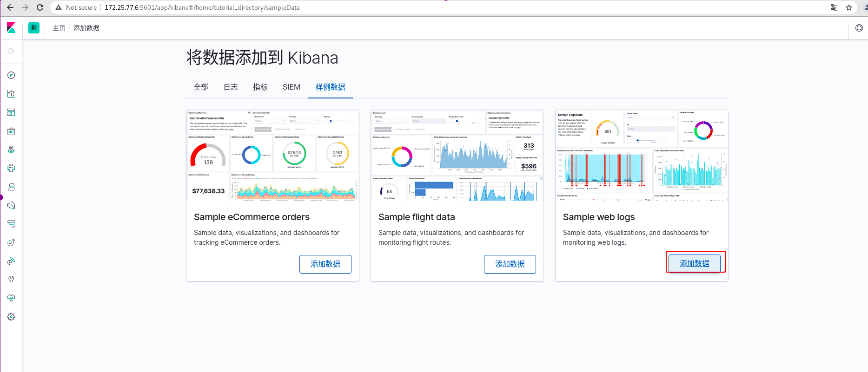Click the tracking eCommerce orders description

pos(266,237)
